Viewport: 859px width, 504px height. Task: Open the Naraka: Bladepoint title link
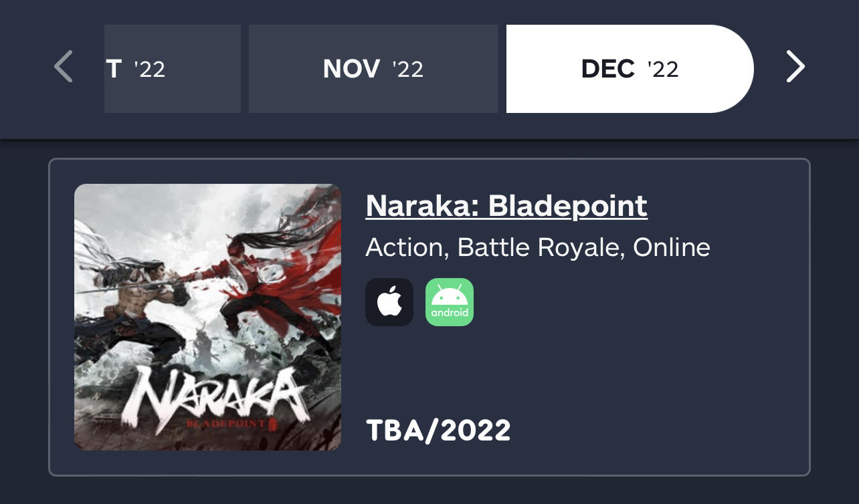(506, 206)
